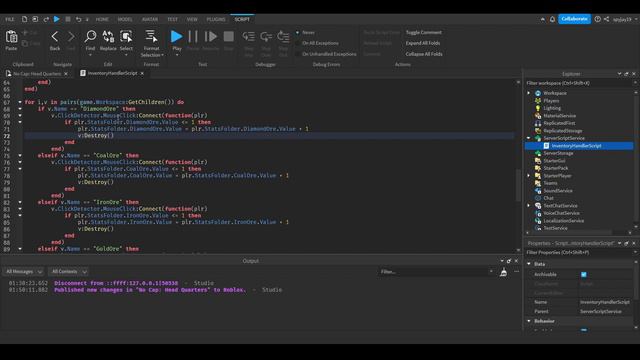Close the InventoryHandlerScript tab
Viewport: 640px width, 360px height.
pos(142,73)
